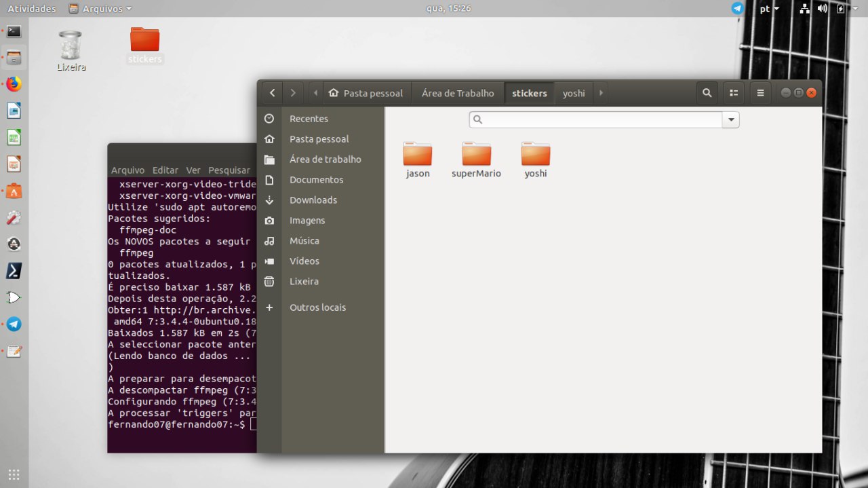
Task: Open the pt keyboard layout dropdown
Action: (x=770, y=9)
